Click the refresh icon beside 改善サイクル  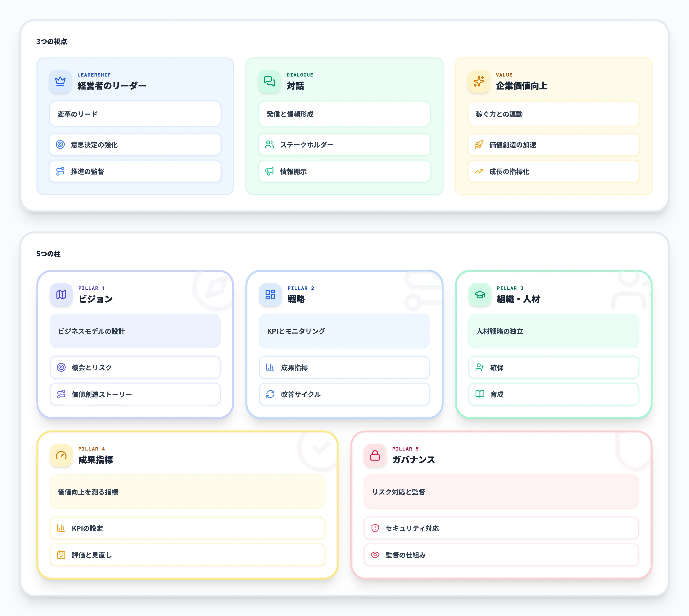[270, 394]
